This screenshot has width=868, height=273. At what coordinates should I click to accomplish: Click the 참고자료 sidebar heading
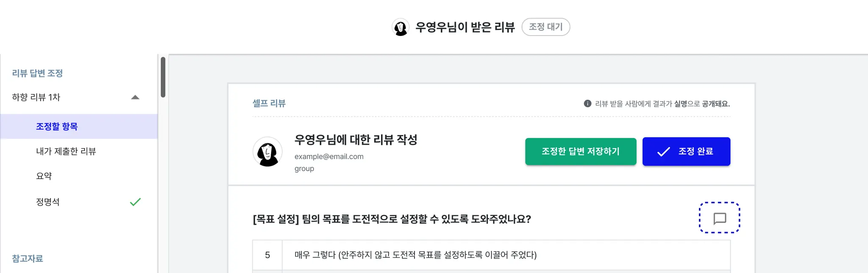click(28, 258)
